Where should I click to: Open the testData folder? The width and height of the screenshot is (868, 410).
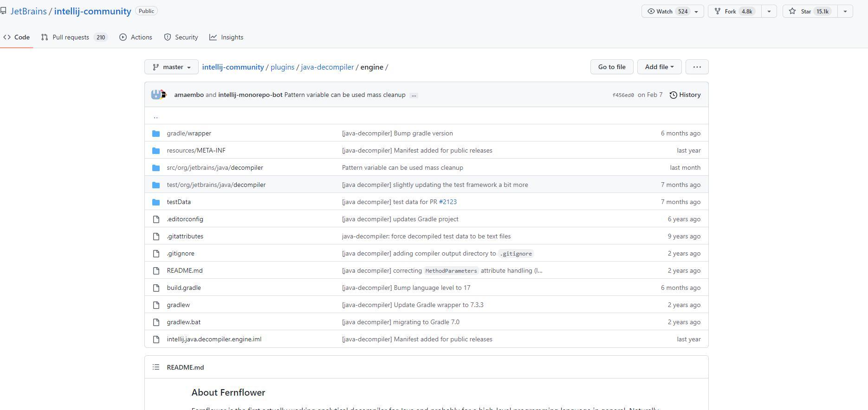(x=179, y=202)
